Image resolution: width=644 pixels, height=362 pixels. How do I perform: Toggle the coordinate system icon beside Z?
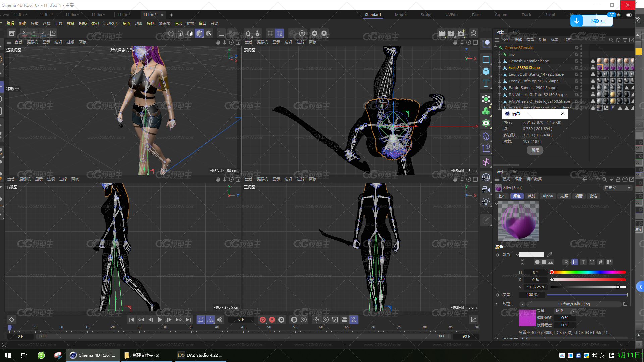point(53,33)
